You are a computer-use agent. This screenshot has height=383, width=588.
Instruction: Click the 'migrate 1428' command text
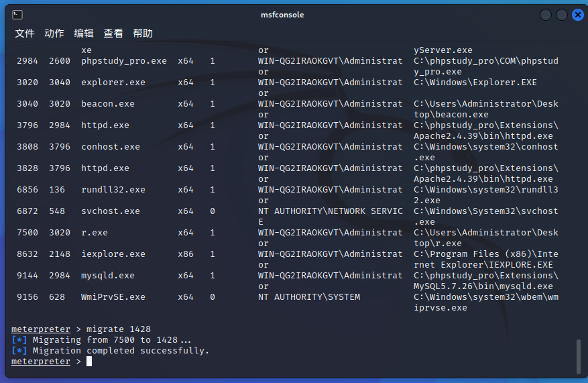click(119, 329)
